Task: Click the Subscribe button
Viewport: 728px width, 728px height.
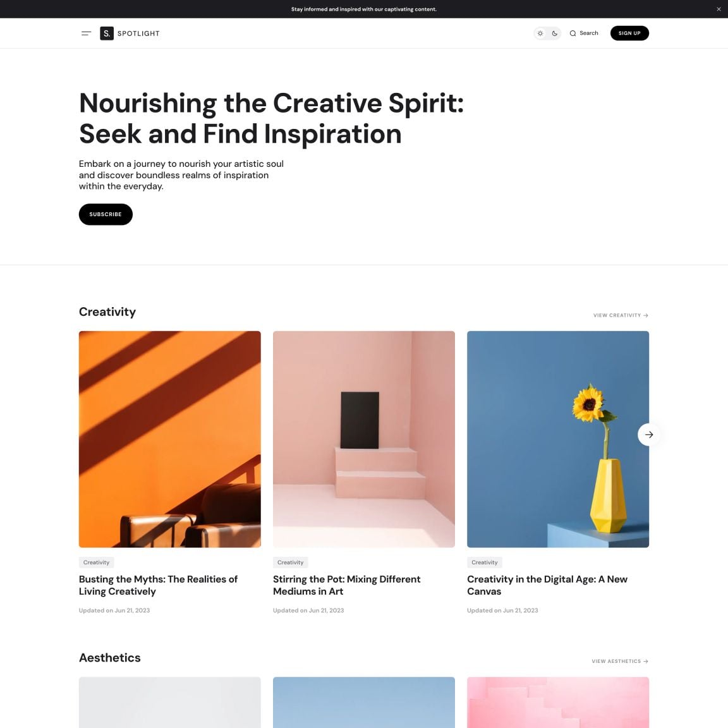Action: click(x=106, y=214)
